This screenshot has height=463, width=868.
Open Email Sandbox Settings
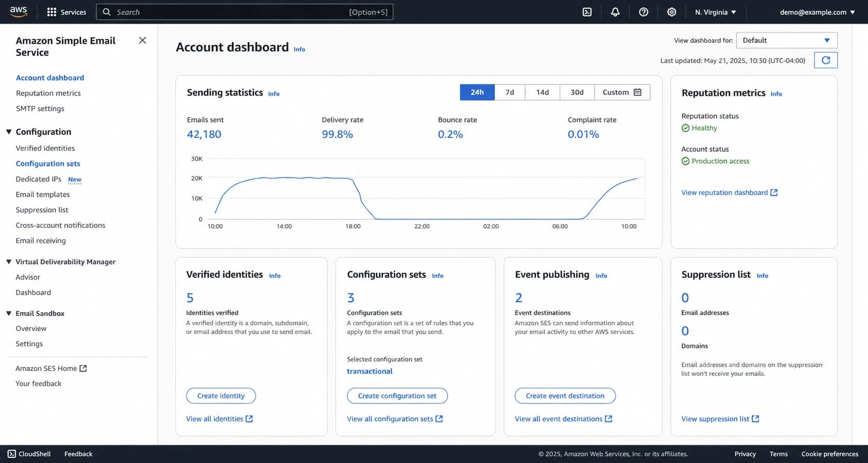pyautogui.click(x=29, y=344)
